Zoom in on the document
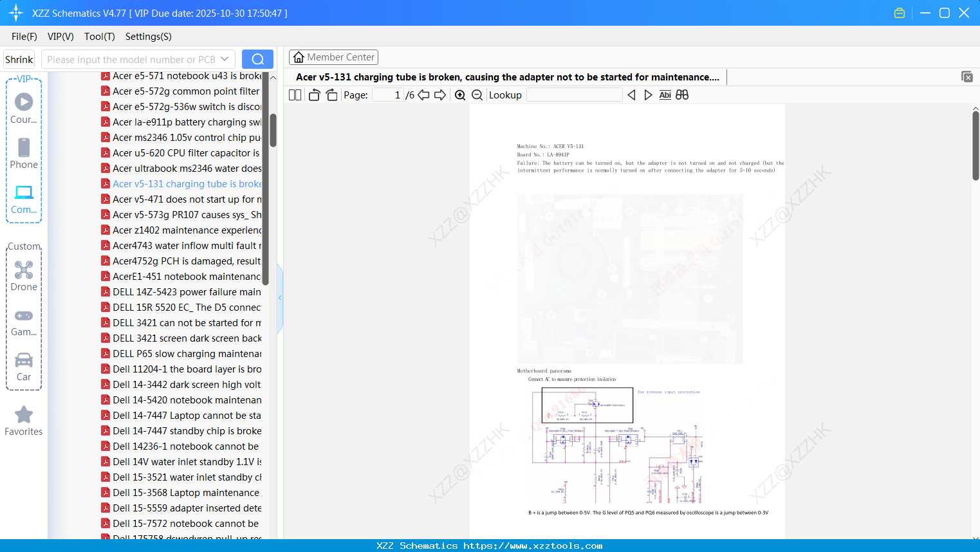 click(x=460, y=95)
